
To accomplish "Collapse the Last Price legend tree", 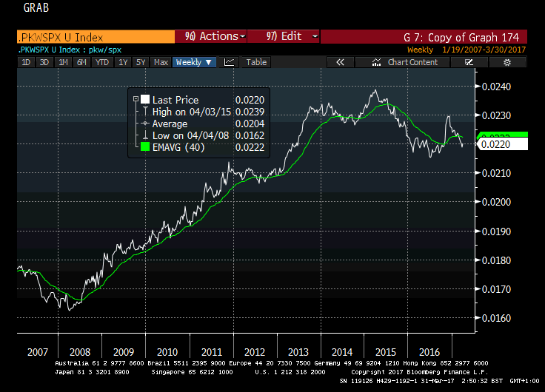I will coord(135,100).
